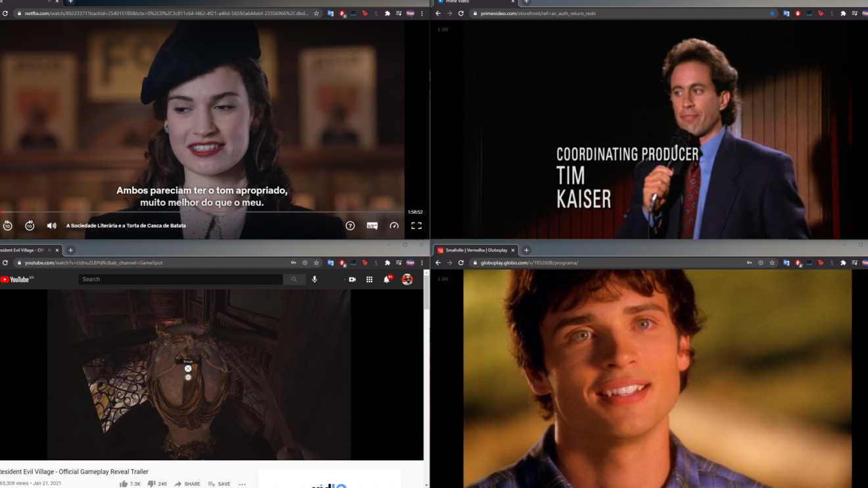
Task: Go back in the Prime Video window
Action: (x=439, y=13)
